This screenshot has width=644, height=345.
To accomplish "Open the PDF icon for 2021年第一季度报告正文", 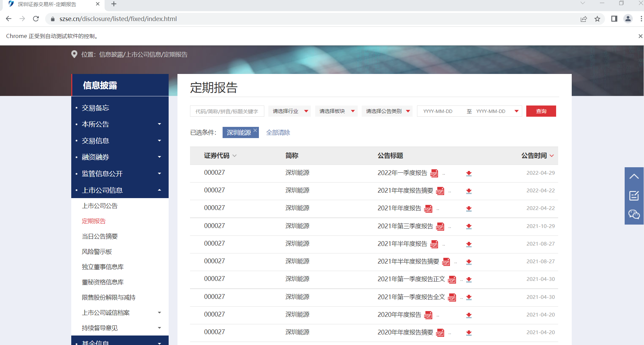I will pyautogui.click(x=452, y=280).
